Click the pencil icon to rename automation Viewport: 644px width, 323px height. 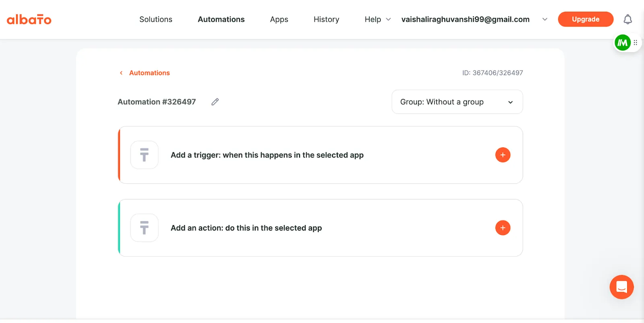[215, 102]
